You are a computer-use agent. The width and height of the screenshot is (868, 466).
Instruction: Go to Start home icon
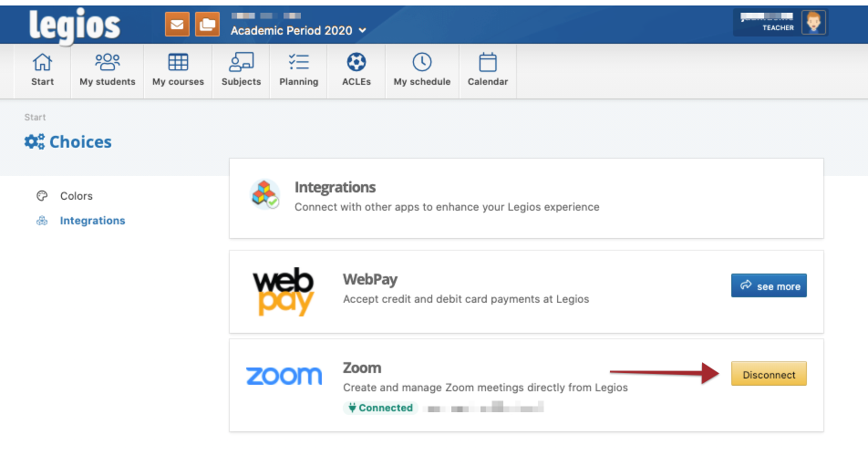(42, 70)
